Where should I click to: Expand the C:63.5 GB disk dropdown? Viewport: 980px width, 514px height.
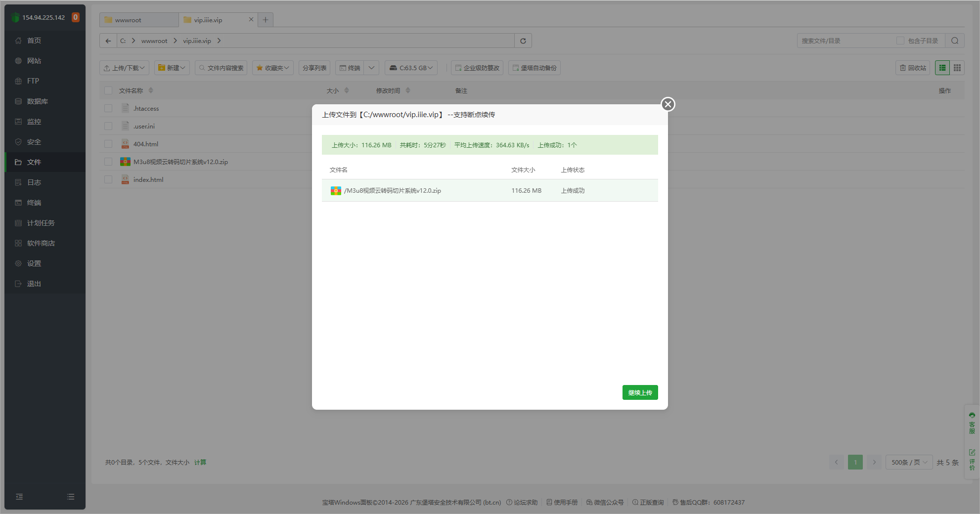[x=411, y=68]
